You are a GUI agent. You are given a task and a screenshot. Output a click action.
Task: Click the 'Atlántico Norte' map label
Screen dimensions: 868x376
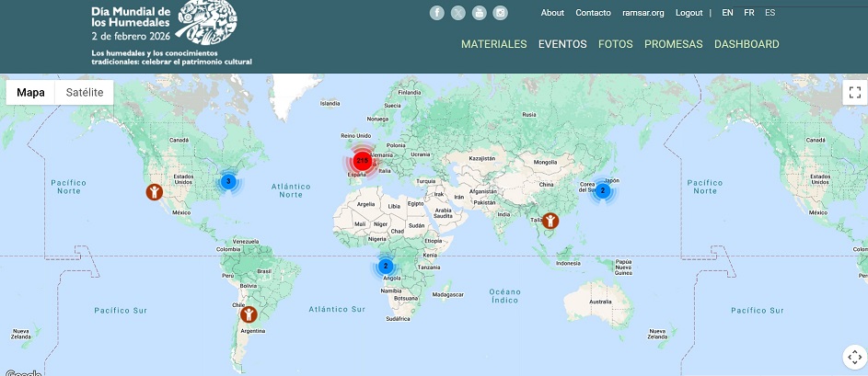(291, 191)
